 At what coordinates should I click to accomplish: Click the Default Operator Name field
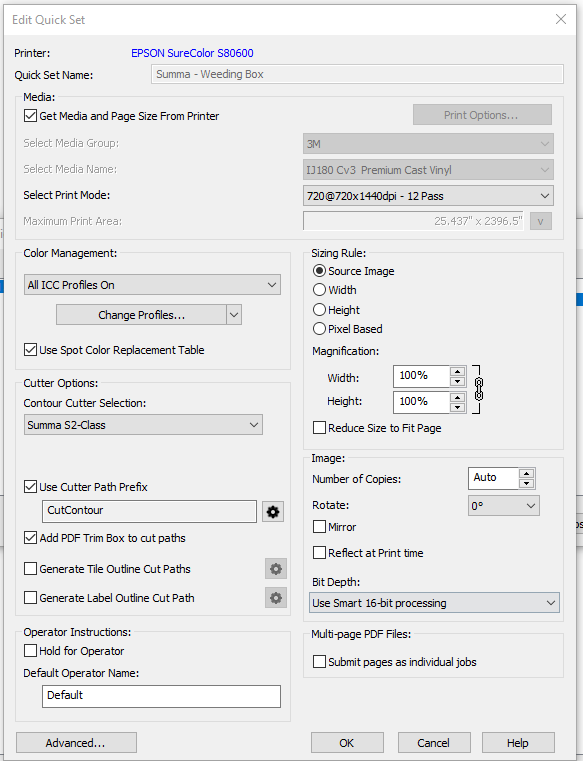click(161, 696)
